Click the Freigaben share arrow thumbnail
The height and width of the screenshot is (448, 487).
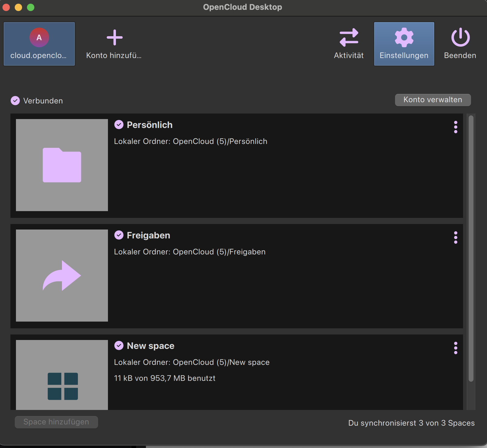62,276
